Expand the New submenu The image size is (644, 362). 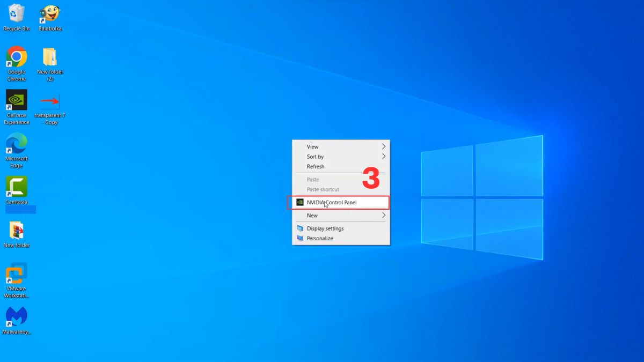tap(312, 215)
